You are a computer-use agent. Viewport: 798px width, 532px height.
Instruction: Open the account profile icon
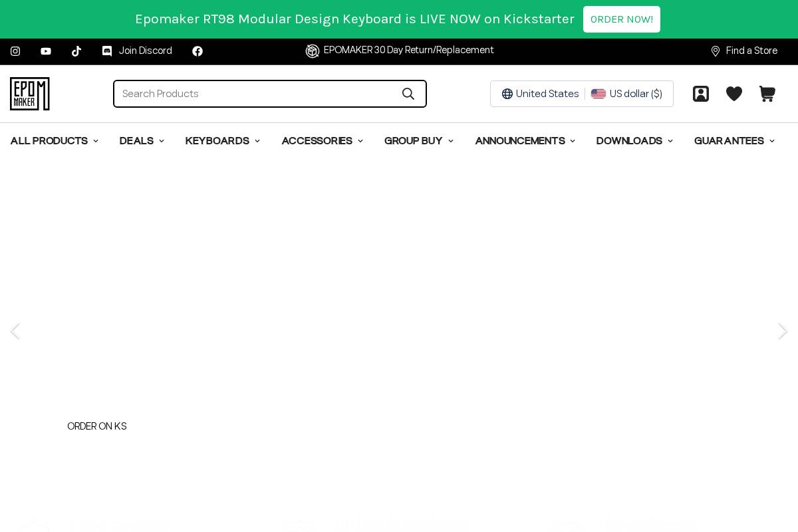pyautogui.click(x=701, y=94)
